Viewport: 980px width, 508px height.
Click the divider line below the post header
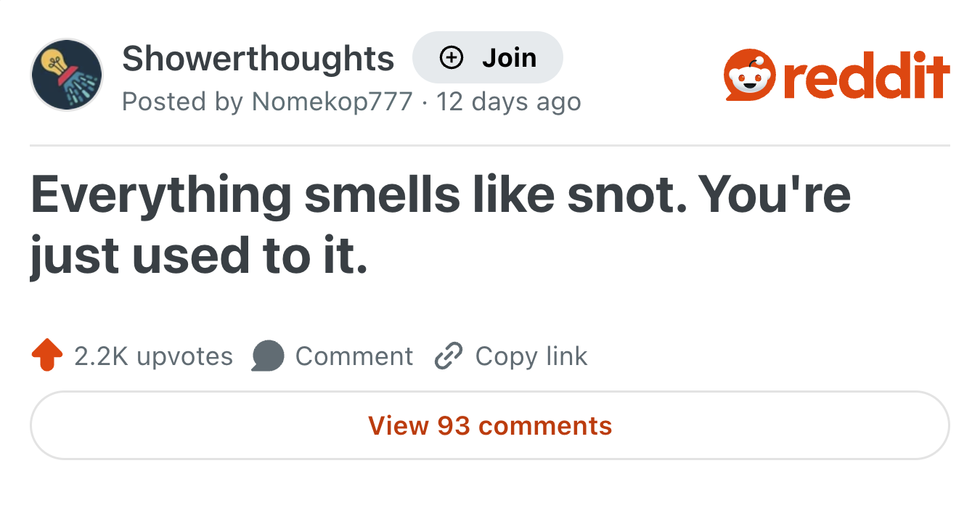point(489,145)
